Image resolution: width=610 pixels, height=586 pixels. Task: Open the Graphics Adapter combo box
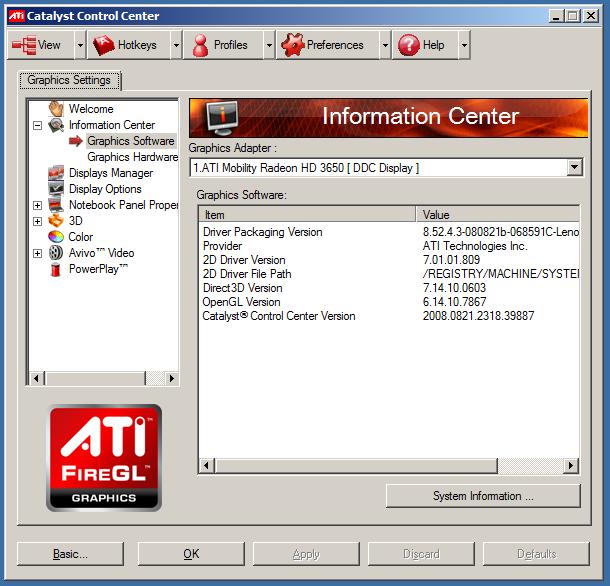click(x=574, y=168)
